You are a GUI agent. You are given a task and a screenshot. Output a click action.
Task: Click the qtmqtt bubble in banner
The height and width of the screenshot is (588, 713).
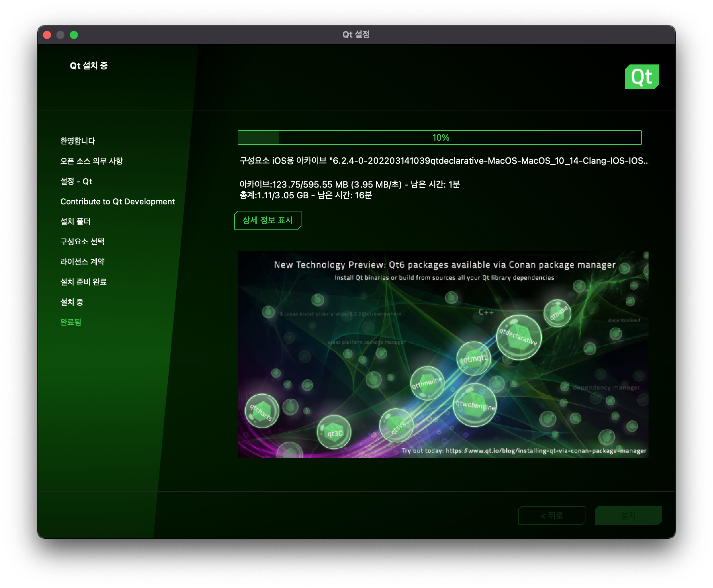tap(474, 358)
